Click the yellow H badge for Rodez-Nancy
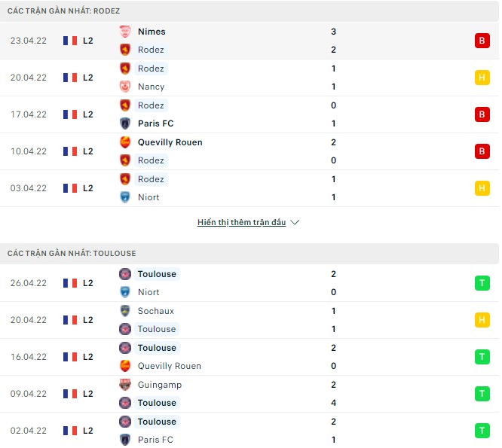Viewport: 502px width, 448px height. 482,78
